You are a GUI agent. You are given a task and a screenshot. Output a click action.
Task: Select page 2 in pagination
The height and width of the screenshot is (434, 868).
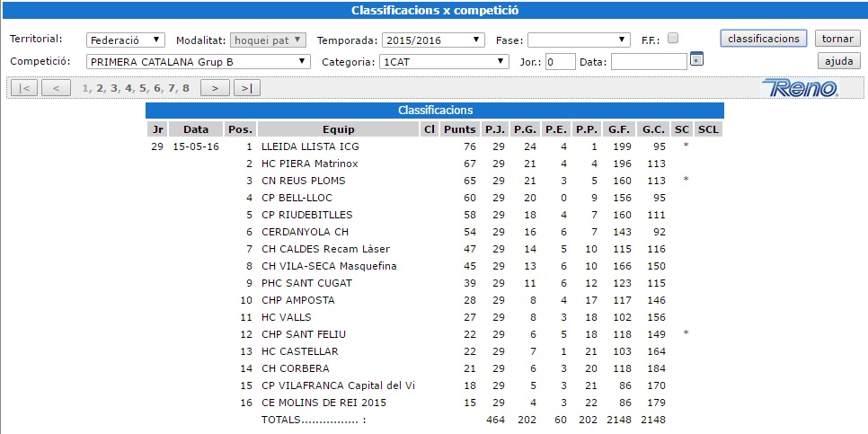(x=101, y=88)
